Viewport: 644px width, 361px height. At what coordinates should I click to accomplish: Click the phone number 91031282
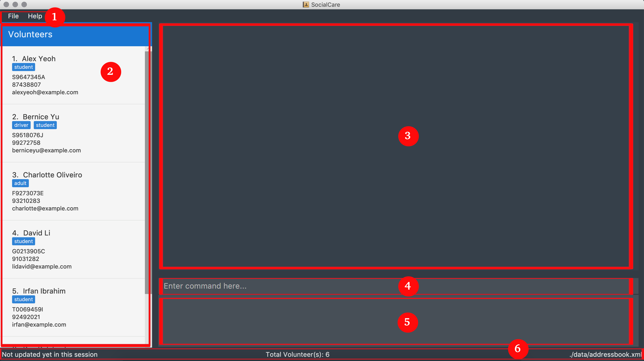[25, 259]
